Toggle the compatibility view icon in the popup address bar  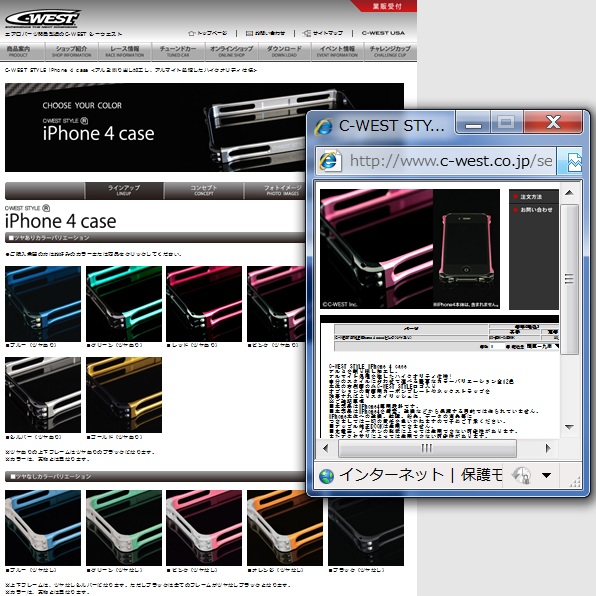tap(574, 162)
